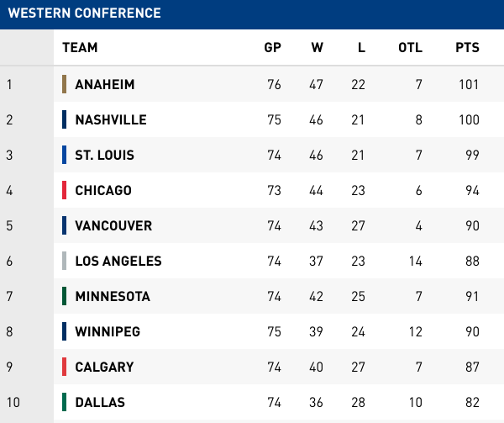The image size is (504, 423).
Task: Open the Vancouver team page
Action: pos(113,225)
